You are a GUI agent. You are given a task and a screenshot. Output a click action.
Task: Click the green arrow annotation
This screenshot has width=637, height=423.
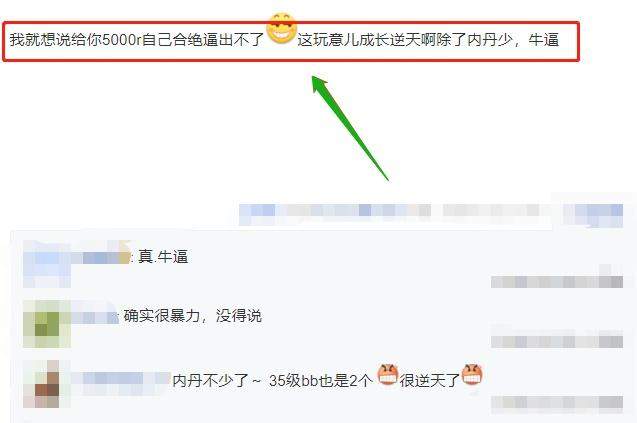(349, 126)
